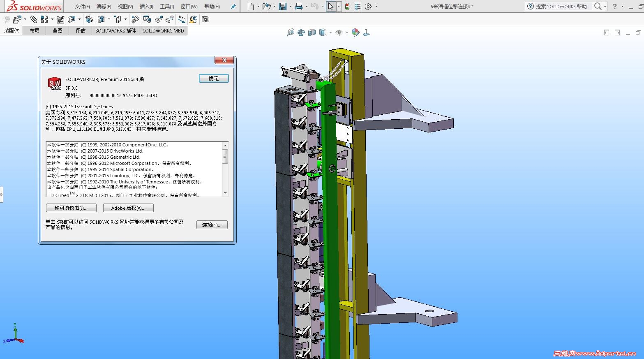644x359 pixels.
Task: Click the Insert Components icon
Action: [17, 19]
